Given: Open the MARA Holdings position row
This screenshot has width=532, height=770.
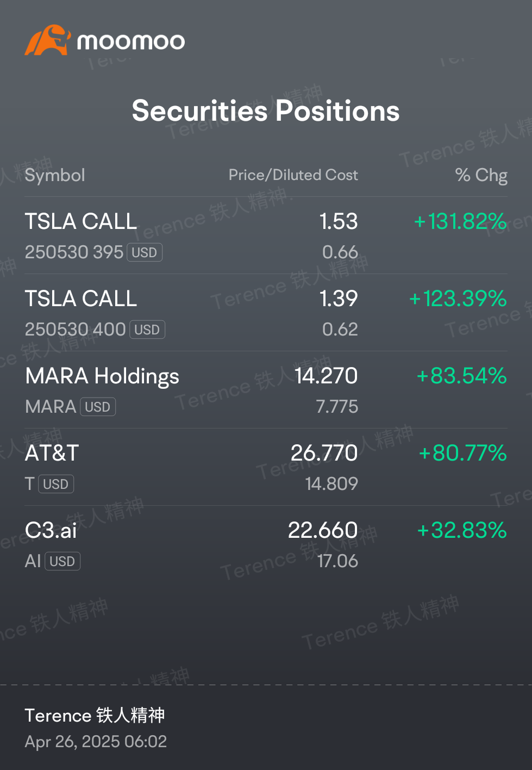Looking at the screenshot, I should 266,390.
